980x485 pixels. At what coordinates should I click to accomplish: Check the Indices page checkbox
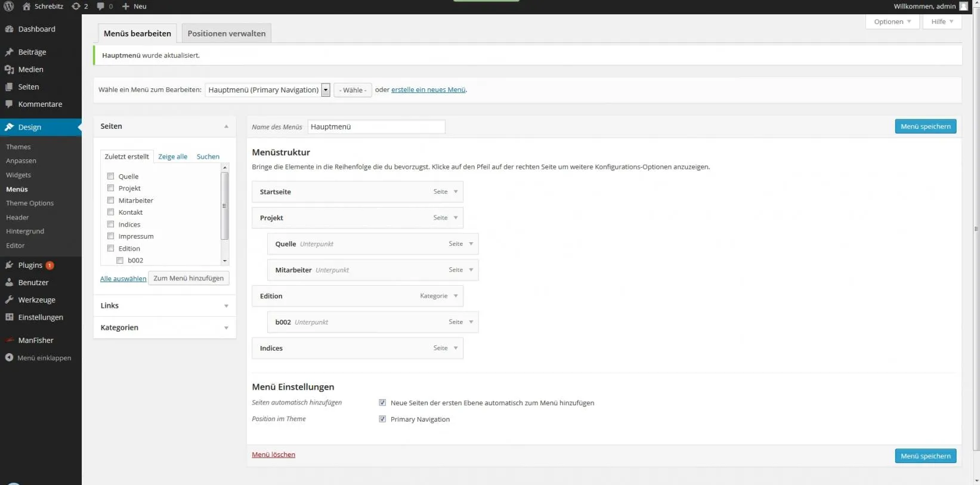(x=110, y=224)
